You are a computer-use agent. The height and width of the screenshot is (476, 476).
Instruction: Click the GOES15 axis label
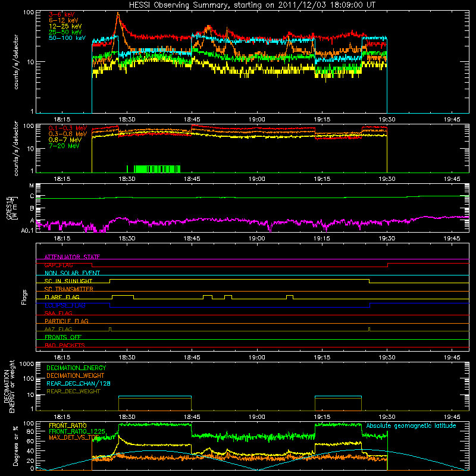[11, 208]
